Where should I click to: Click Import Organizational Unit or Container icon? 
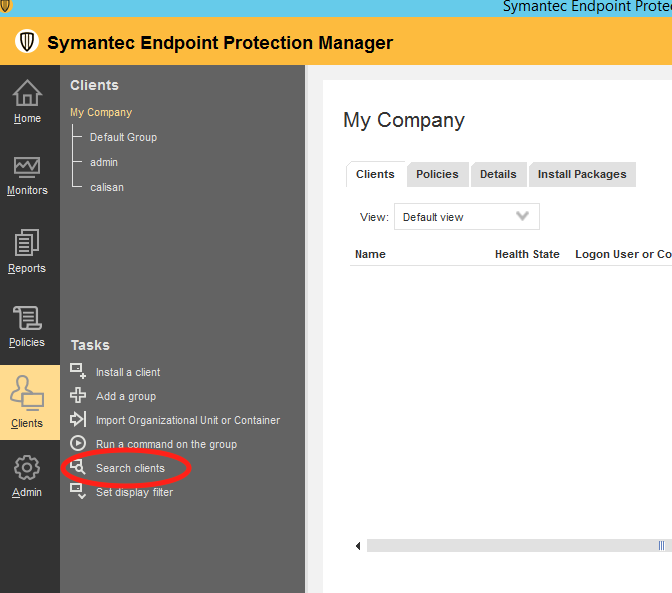(x=78, y=420)
